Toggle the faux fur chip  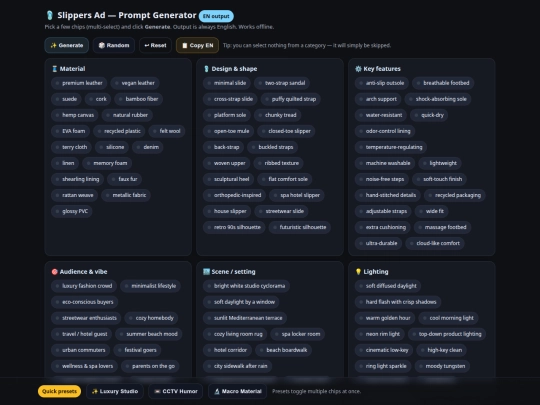[x=125, y=179]
